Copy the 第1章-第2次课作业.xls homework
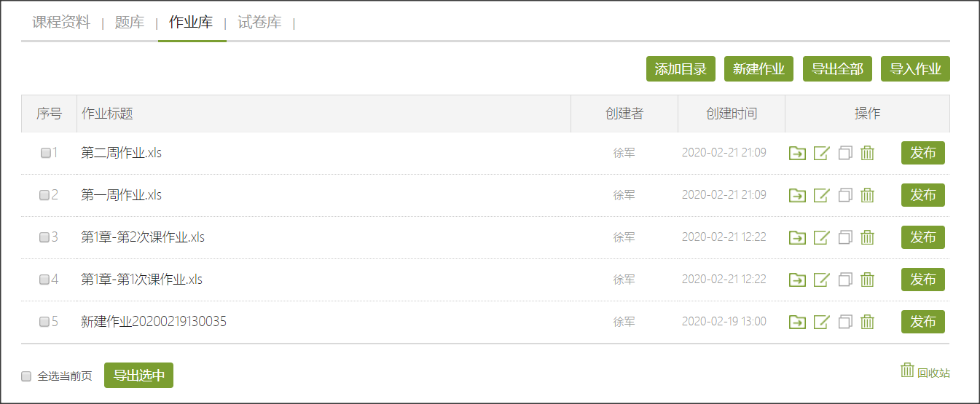Screen dimensions: 980x404 click(845, 237)
